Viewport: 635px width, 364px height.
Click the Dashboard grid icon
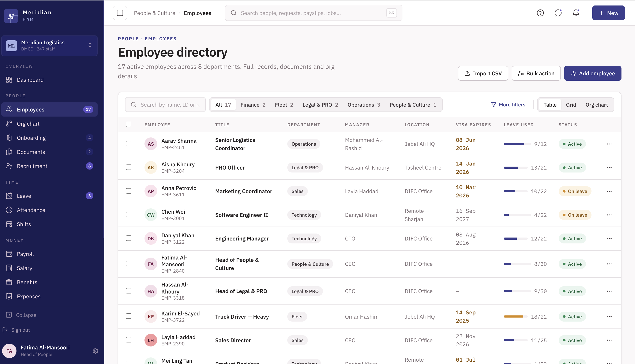coord(9,80)
